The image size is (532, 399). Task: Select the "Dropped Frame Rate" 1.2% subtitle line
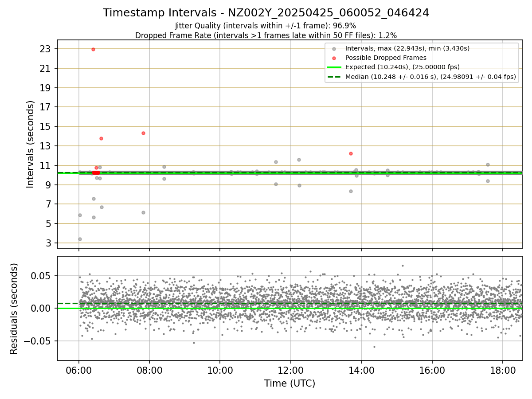266,35
